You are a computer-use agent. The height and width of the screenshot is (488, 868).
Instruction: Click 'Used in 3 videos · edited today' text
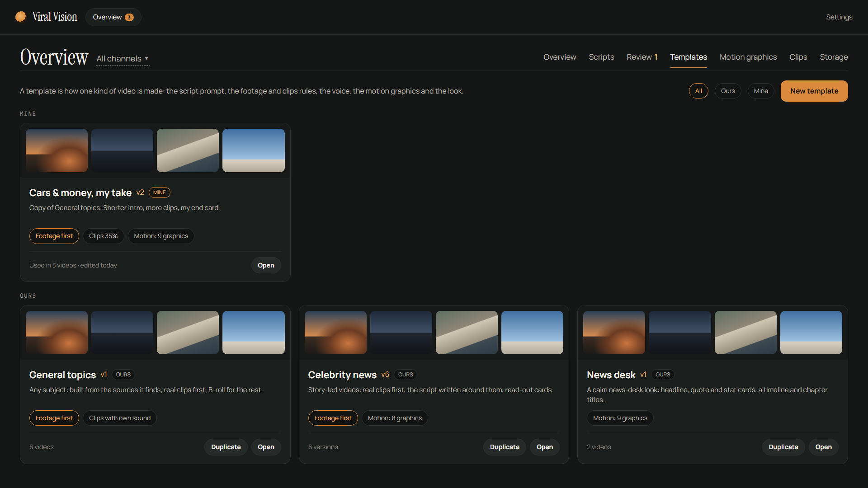(x=73, y=265)
